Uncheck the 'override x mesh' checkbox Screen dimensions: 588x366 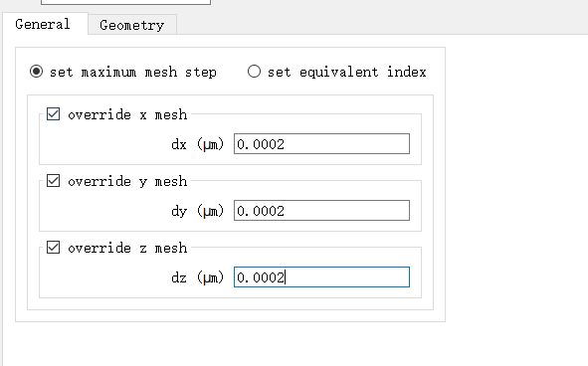(x=54, y=114)
